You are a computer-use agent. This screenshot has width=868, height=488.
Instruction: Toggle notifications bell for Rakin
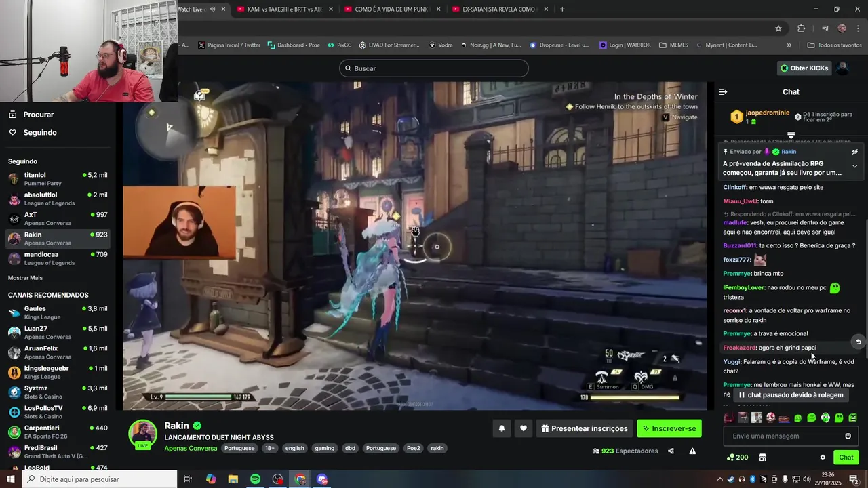click(502, 428)
